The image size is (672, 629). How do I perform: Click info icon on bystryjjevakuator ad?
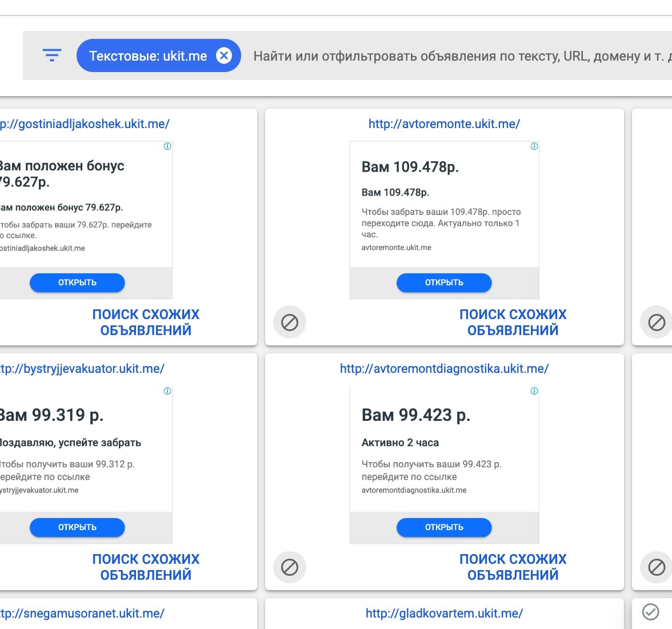167,391
